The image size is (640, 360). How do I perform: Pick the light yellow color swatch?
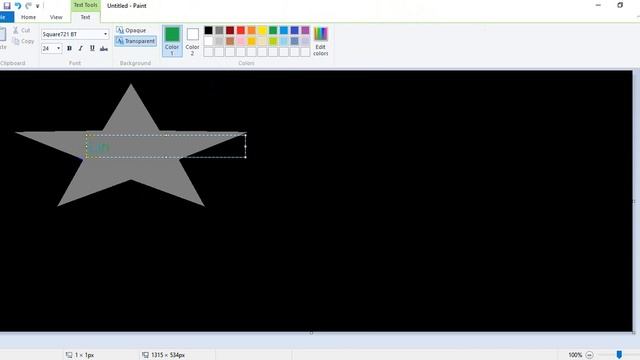pyautogui.click(x=262, y=41)
